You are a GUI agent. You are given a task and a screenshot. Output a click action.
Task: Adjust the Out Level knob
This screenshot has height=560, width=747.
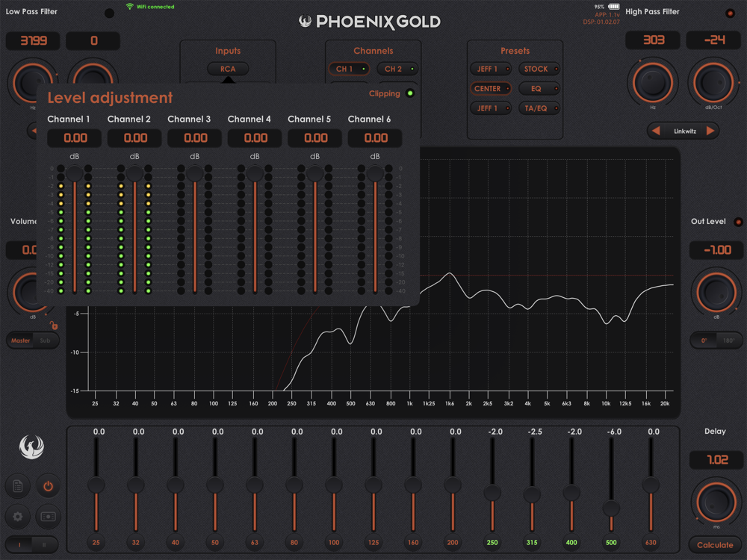point(716,293)
